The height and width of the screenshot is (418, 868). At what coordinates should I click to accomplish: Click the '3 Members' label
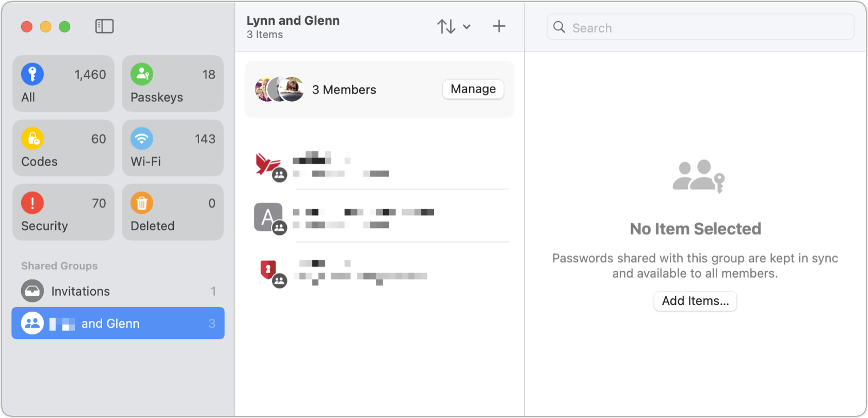344,90
